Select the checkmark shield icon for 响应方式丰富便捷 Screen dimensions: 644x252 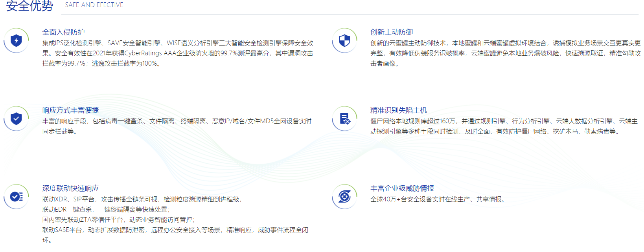point(16,119)
